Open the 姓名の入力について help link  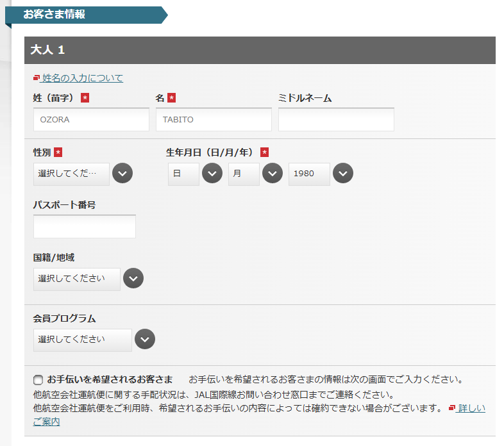(x=83, y=78)
